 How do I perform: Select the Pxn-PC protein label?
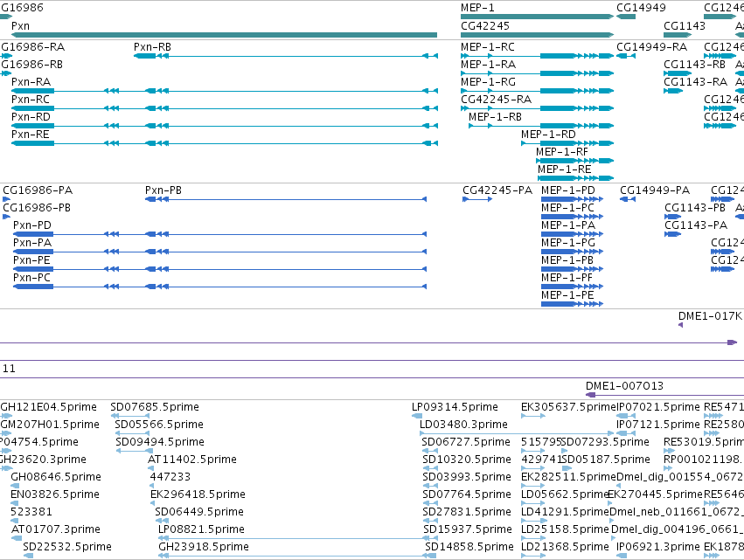click(31, 279)
